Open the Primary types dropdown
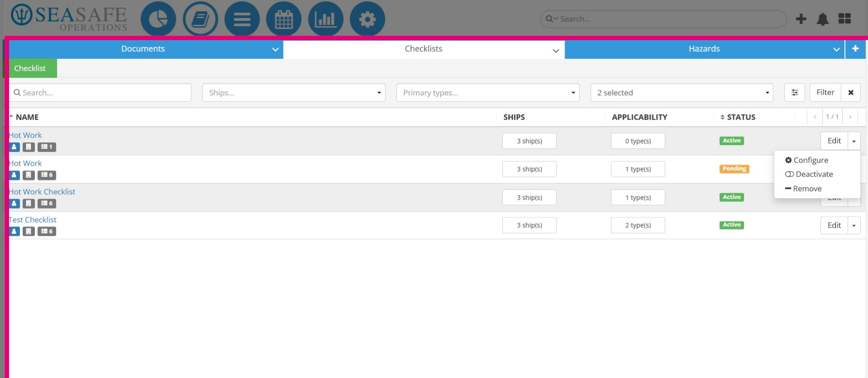868x378 pixels. click(x=488, y=93)
